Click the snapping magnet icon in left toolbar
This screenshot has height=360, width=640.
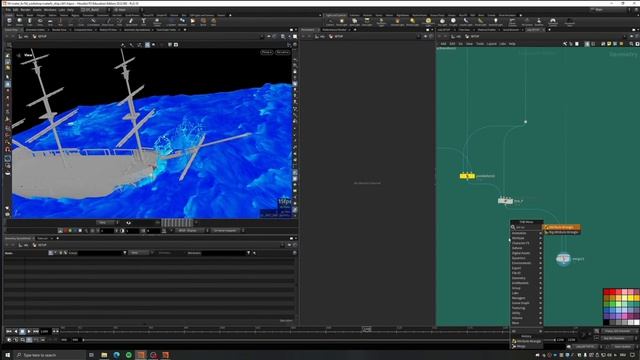(7, 149)
